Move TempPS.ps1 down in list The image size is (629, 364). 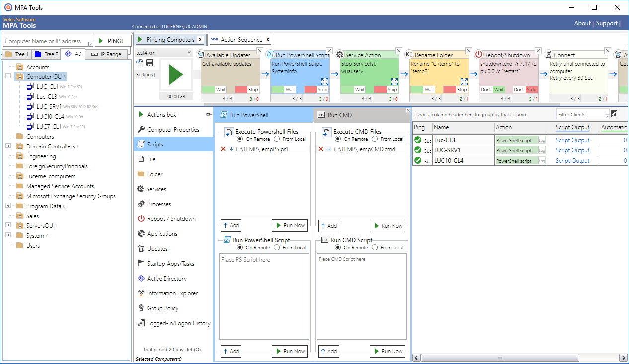[x=231, y=149]
